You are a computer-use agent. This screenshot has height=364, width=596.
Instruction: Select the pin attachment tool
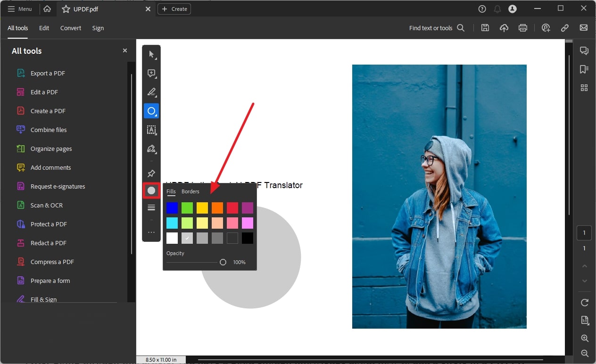(151, 173)
